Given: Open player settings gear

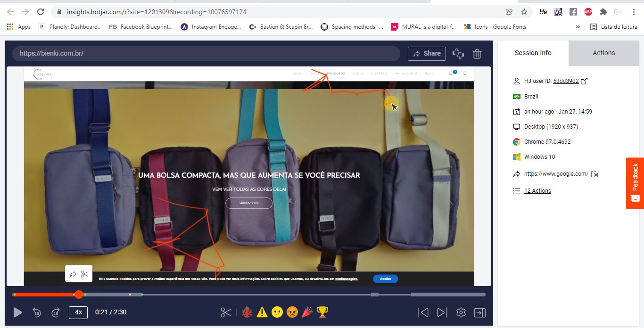Looking at the screenshot, I should [x=461, y=312].
